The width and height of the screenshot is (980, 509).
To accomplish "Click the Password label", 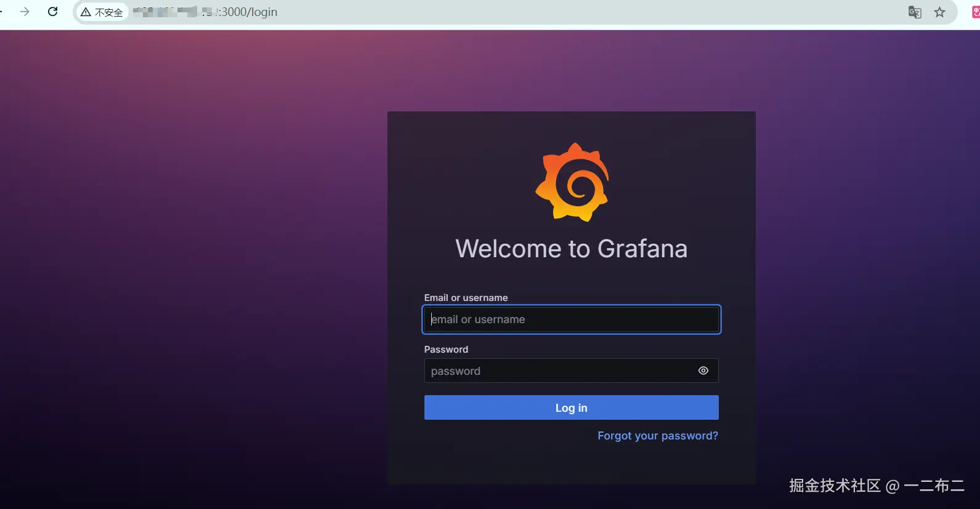I will pos(446,350).
